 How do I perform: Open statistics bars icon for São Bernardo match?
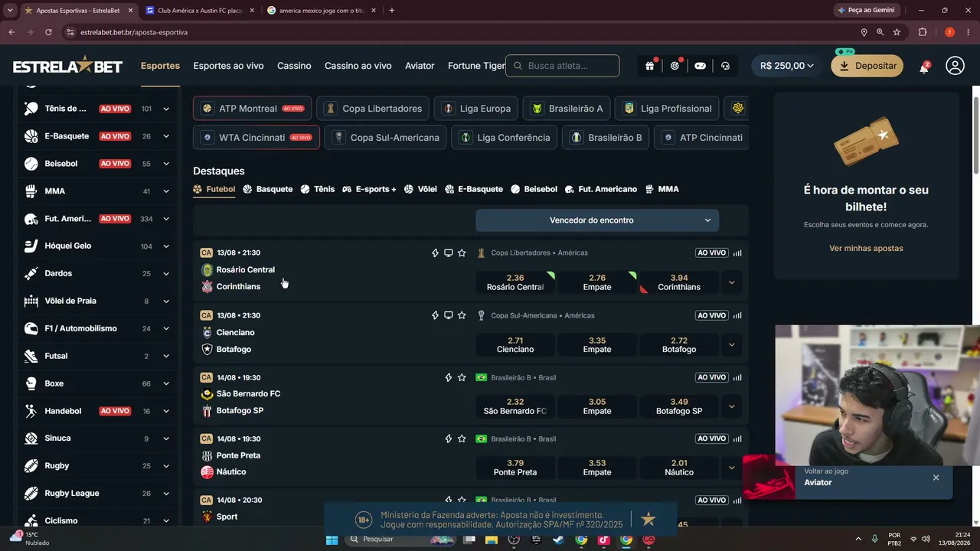(x=737, y=377)
